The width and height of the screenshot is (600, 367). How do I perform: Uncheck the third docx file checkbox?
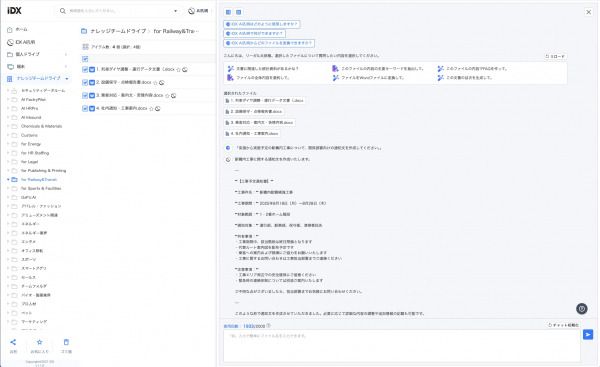(85, 96)
